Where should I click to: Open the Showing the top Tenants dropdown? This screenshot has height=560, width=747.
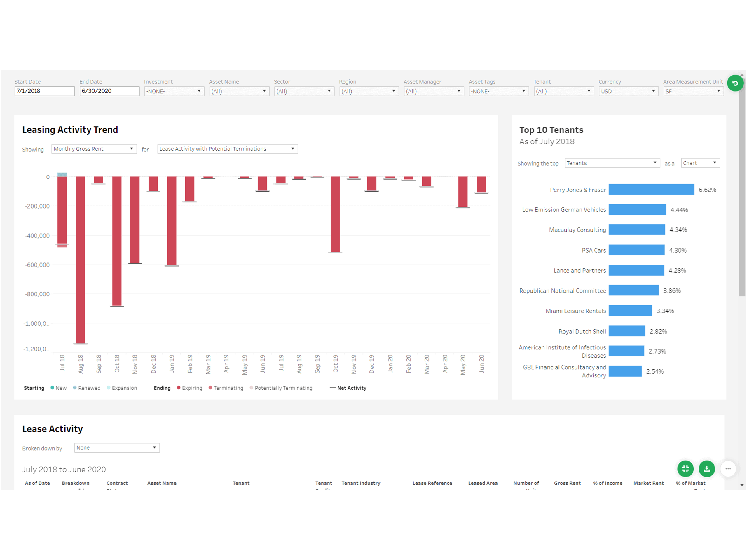click(612, 163)
